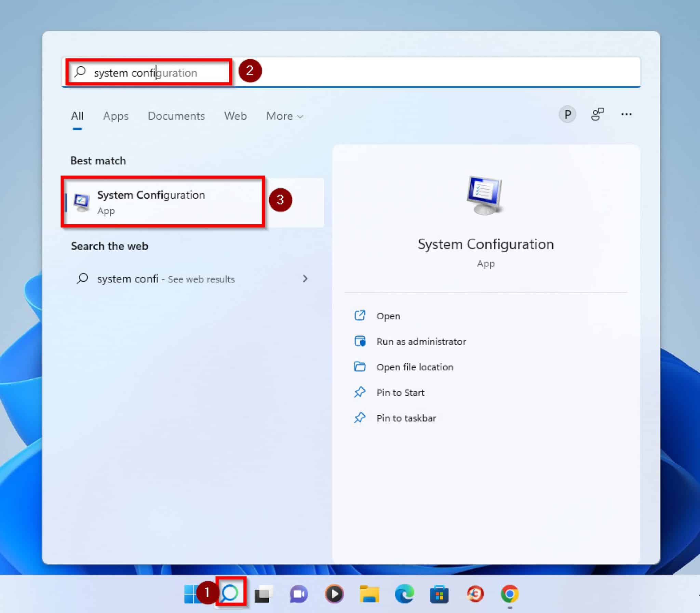700x613 pixels.
Task: Launch Google Chrome from the taskbar
Action: click(510, 594)
